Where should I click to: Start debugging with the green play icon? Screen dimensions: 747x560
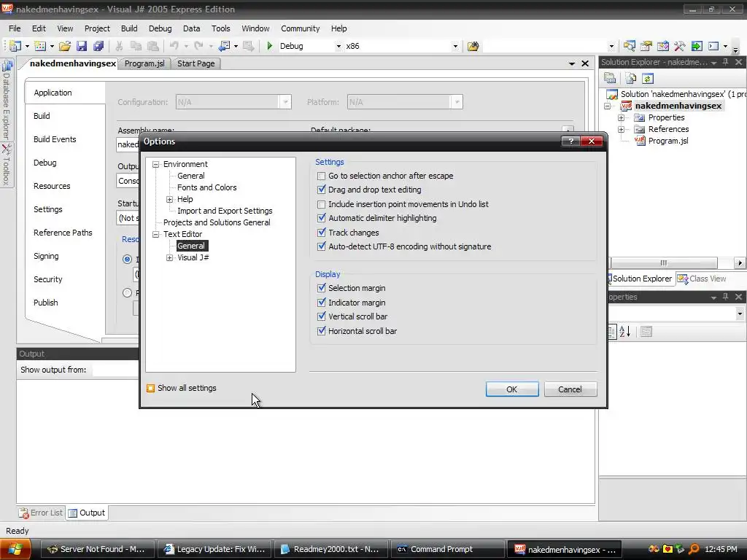[x=270, y=46]
